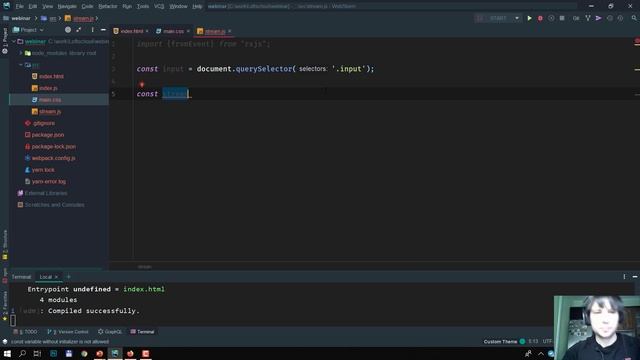
Task: Open the Edit menu
Action: pyautogui.click(x=33, y=6)
